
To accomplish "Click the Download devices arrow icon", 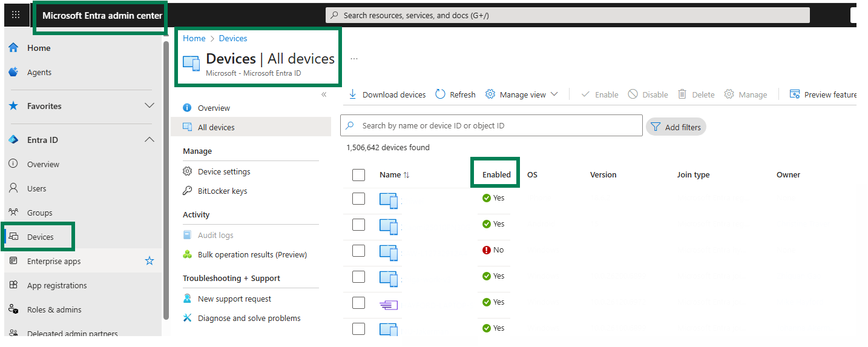I will (353, 94).
